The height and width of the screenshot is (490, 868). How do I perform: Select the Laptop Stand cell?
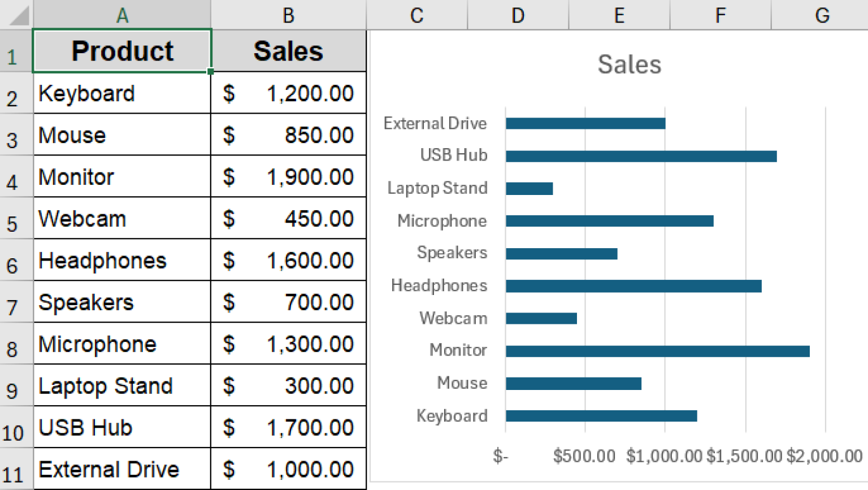tap(122, 385)
